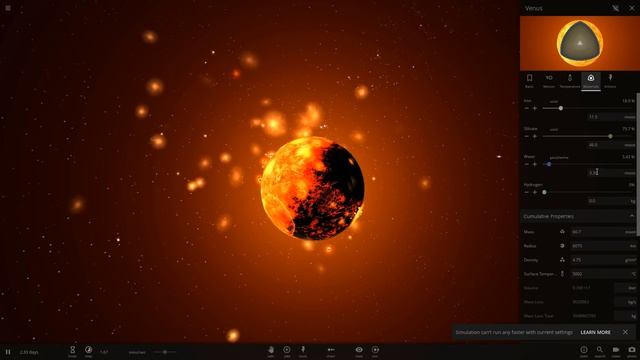Open the hamburger menu at top-left
The height and width of the screenshot is (360, 640).
[8, 8]
